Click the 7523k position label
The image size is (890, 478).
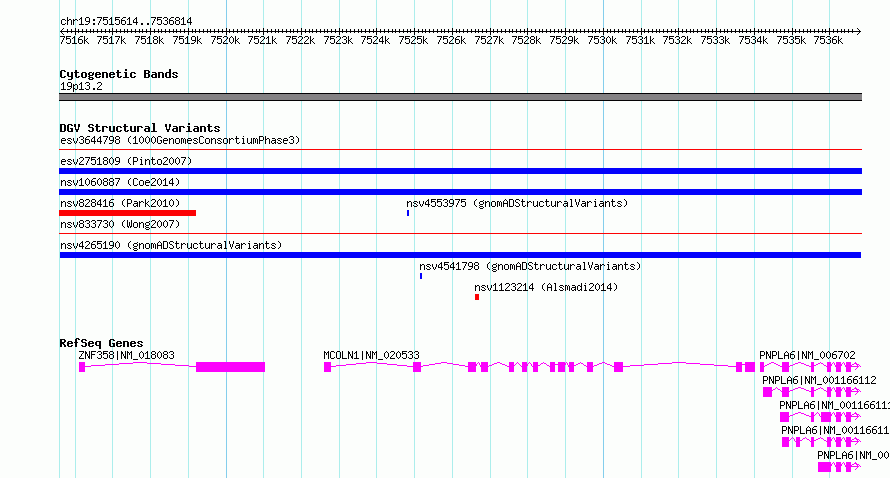tap(338, 40)
